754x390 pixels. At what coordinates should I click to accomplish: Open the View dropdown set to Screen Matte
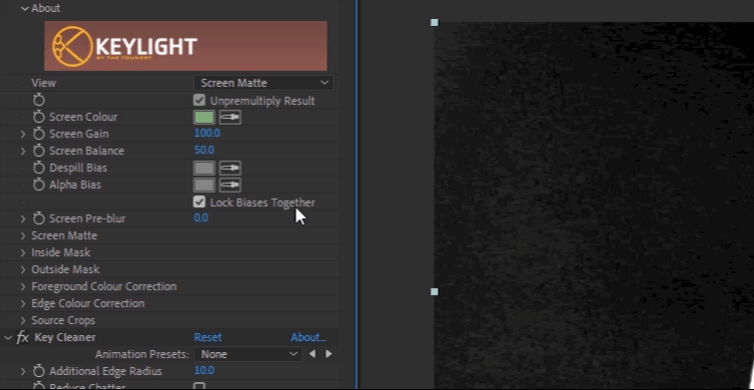(264, 83)
